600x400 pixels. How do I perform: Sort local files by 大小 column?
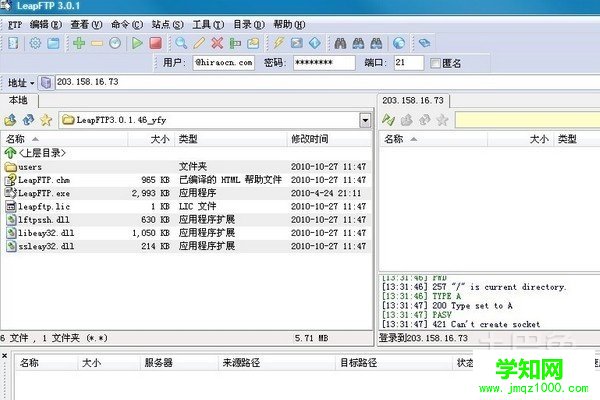151,139
